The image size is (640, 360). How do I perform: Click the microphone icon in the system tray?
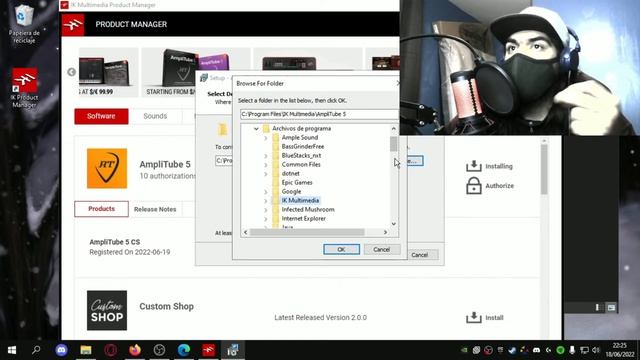pyautogui.click(x=572, y=350)
